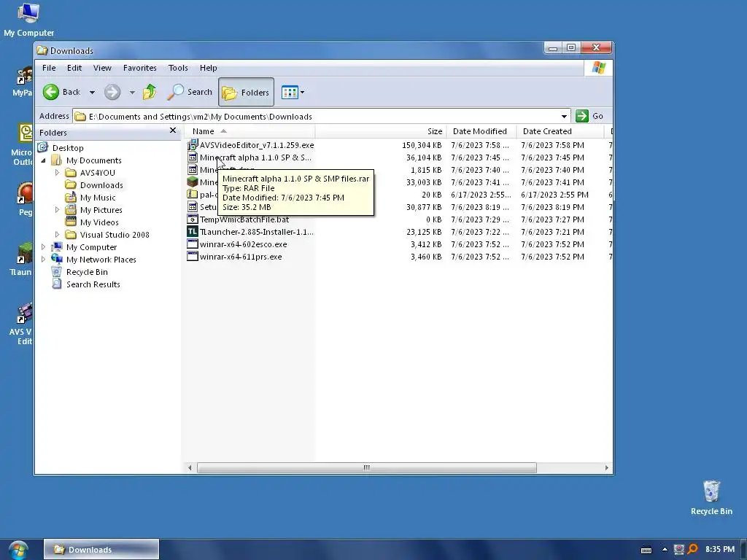Click the TLauncher file's TL icon
The width and height of the screenshot is (747, 560).
pyautogui.click(x=192, y=232)
